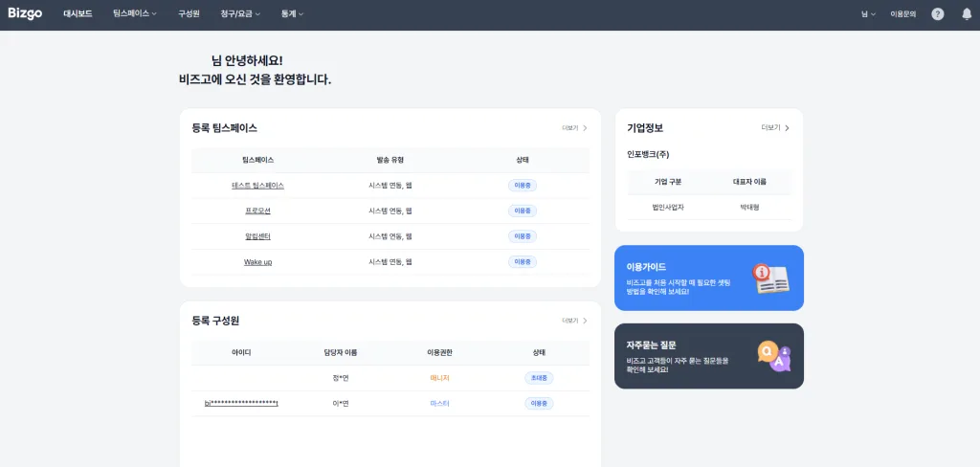Click 시스템 연동, 웹 in Wake up row
Viewport: 980px width, 467px height.
pyautogui.click(x=390, y=262)
